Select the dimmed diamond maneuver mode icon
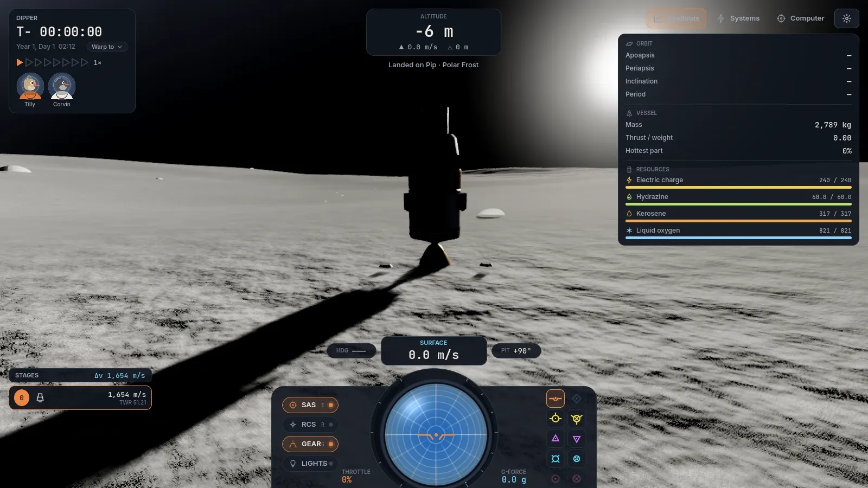This screenshot has width=868, height=488. (x=577, y=399)
